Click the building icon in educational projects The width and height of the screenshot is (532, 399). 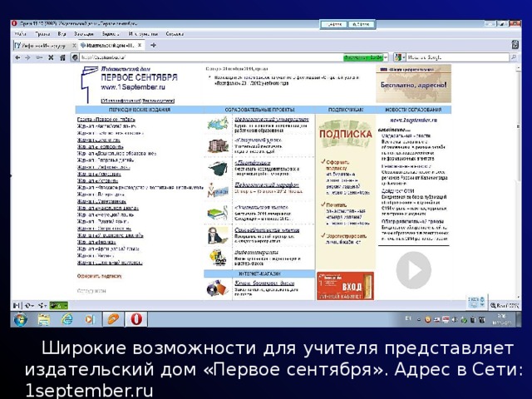click(218, 146)
